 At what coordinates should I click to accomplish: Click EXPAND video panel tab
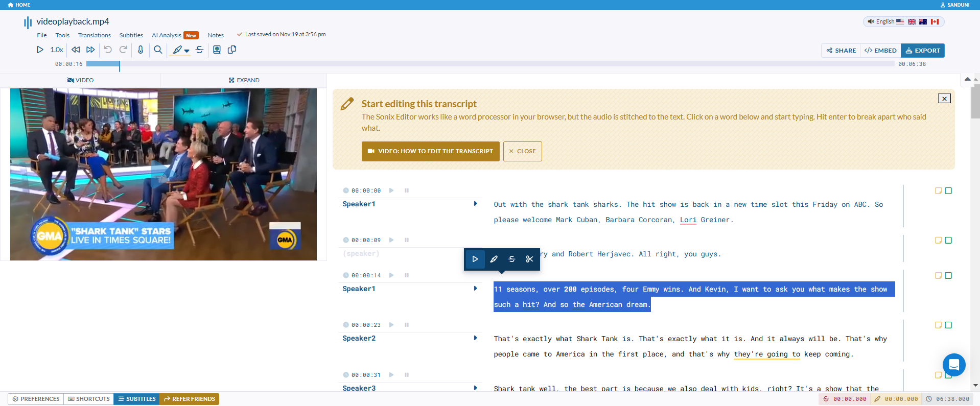[244, 80]
